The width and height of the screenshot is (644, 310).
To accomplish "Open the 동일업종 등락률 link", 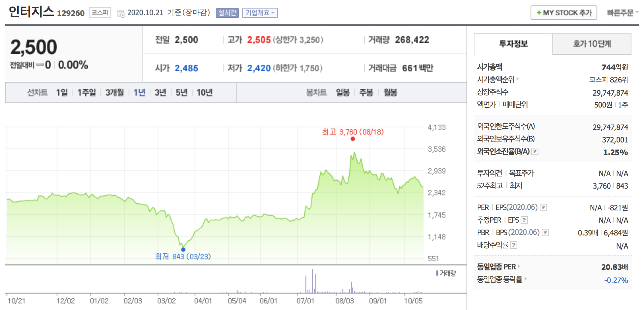I will 499,279.
